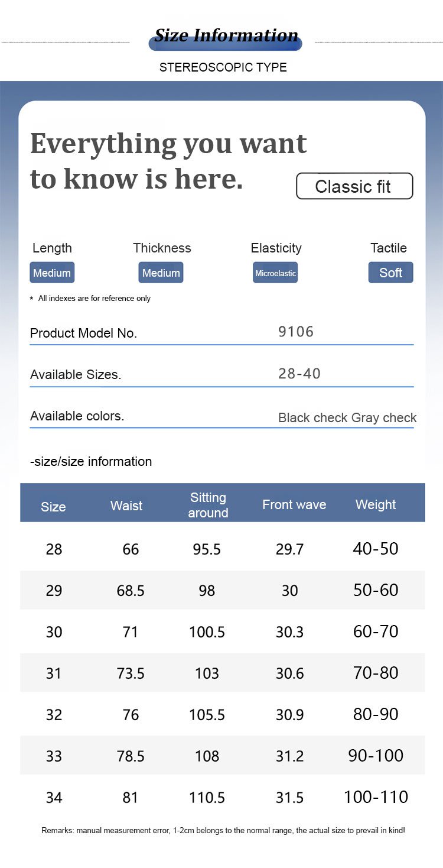Click the Microelastic elasticity badge
The height and width of the screenshot is (868, 443).
[x=275, y=273]
